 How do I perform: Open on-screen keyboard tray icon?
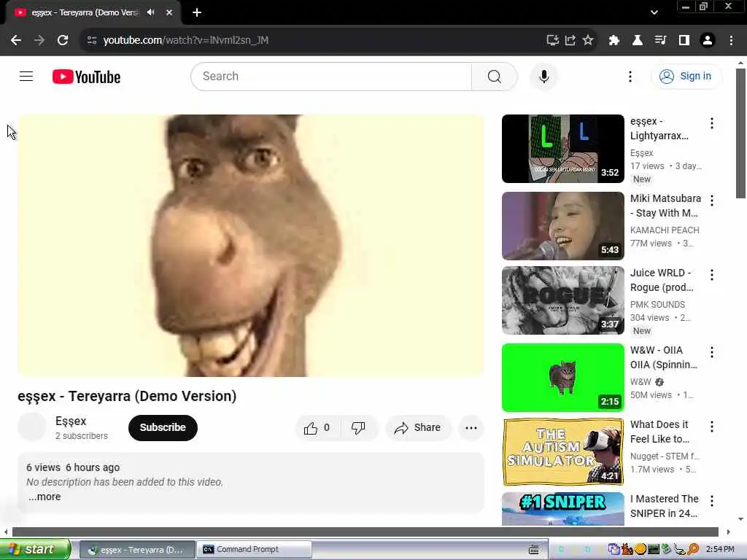pos(533,550)
